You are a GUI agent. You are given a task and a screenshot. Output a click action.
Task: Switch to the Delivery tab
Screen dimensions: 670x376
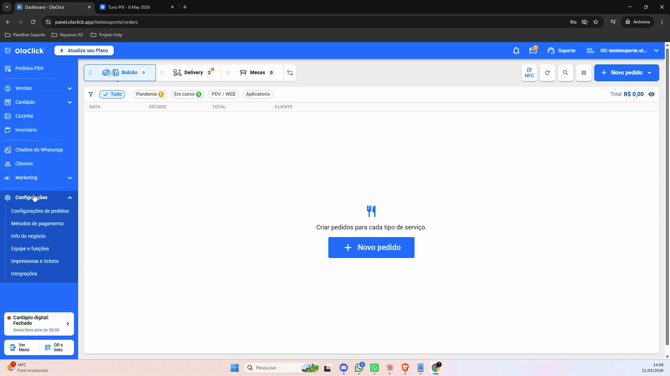point(193,73)
